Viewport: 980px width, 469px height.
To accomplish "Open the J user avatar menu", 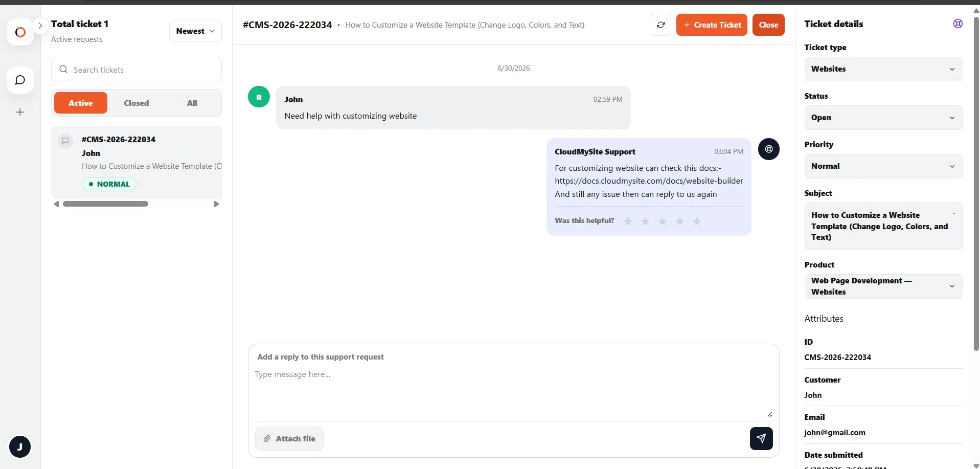I will tap(20, 447).
